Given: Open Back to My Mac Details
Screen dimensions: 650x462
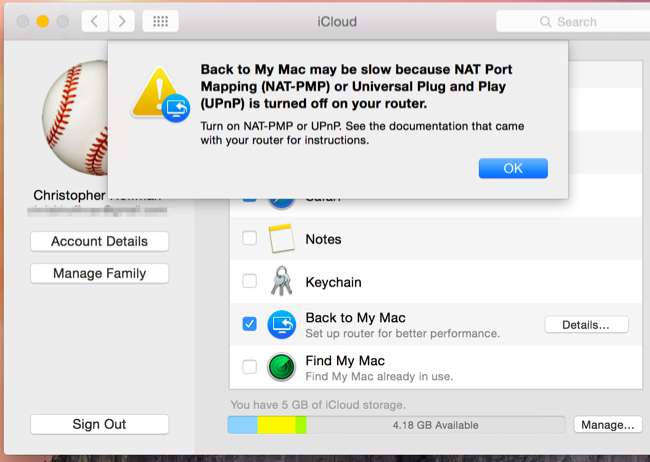Looking at the screenshot, I should (x=586, y=324).
